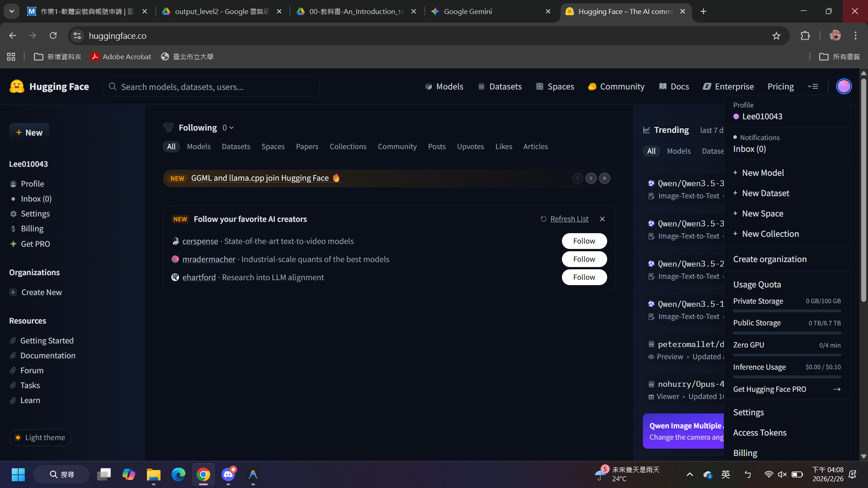Open Inbox (0) in left sidebar
This screenshot has width=868, height=488.
(31, 198)
